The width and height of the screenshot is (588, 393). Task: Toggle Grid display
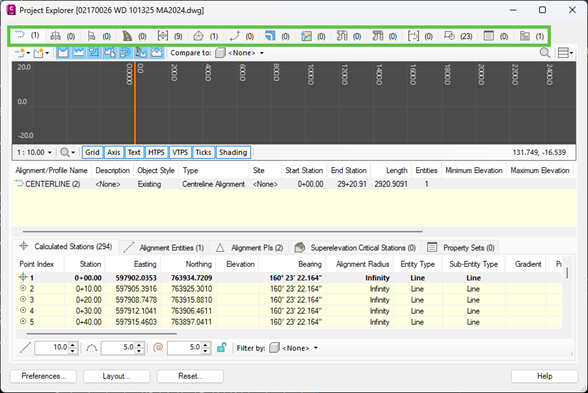click(x=92, y=152)
